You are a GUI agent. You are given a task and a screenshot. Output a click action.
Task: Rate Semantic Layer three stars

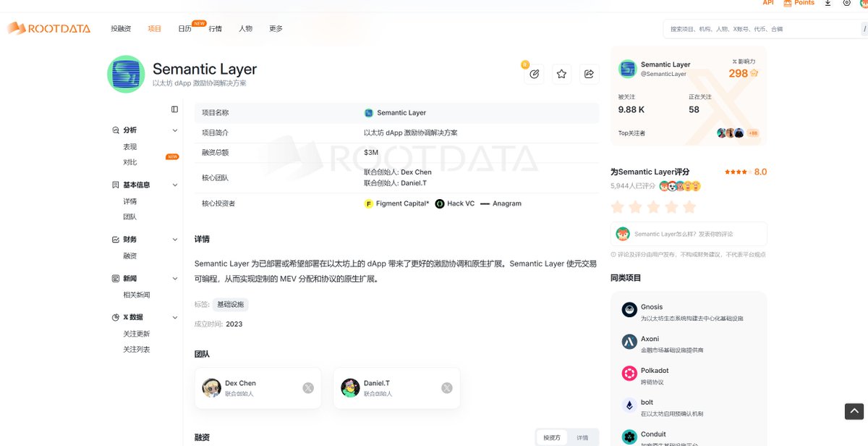click(x=654, y=207)
